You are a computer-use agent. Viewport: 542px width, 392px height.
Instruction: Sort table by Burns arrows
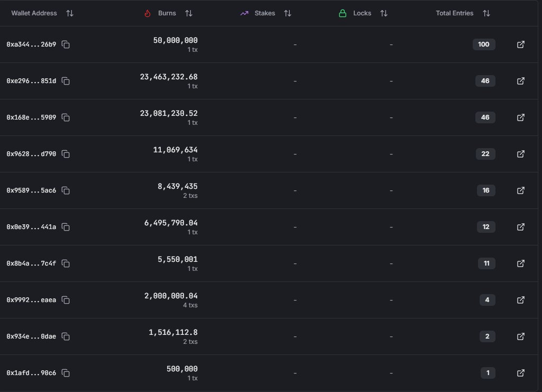pyautogui.click(x=189, y=13)
